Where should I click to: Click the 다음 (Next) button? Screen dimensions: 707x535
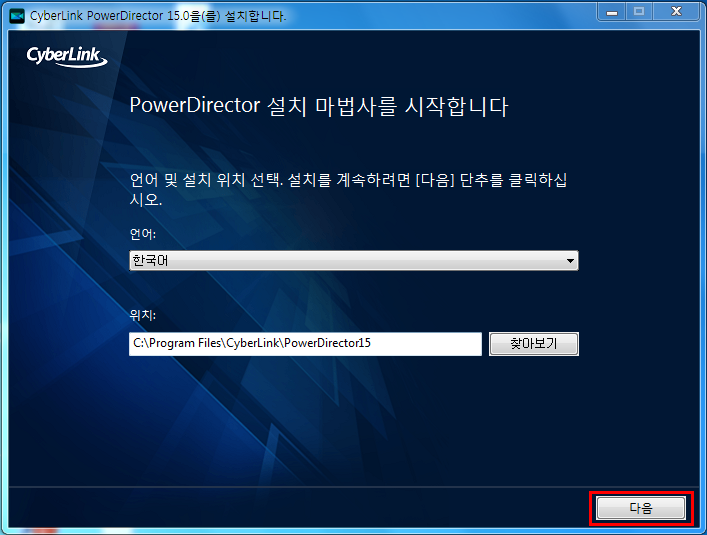pos(641,508)
